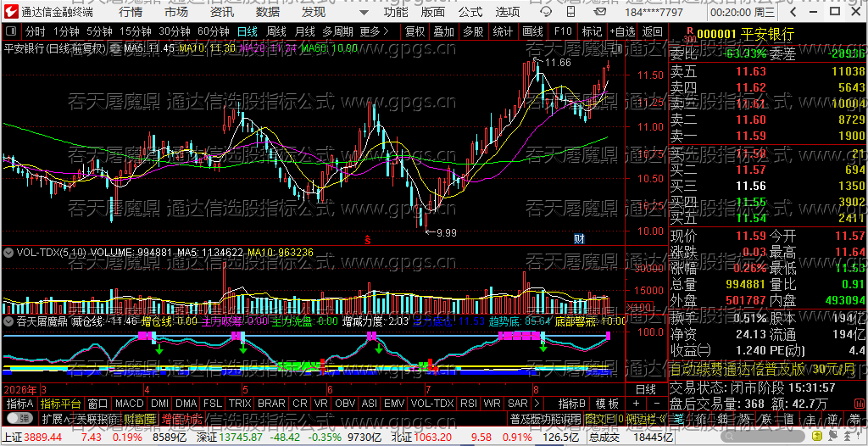
Task: Collapse the VOL-TDX indicator panel chevron
Action: [8, 253]
